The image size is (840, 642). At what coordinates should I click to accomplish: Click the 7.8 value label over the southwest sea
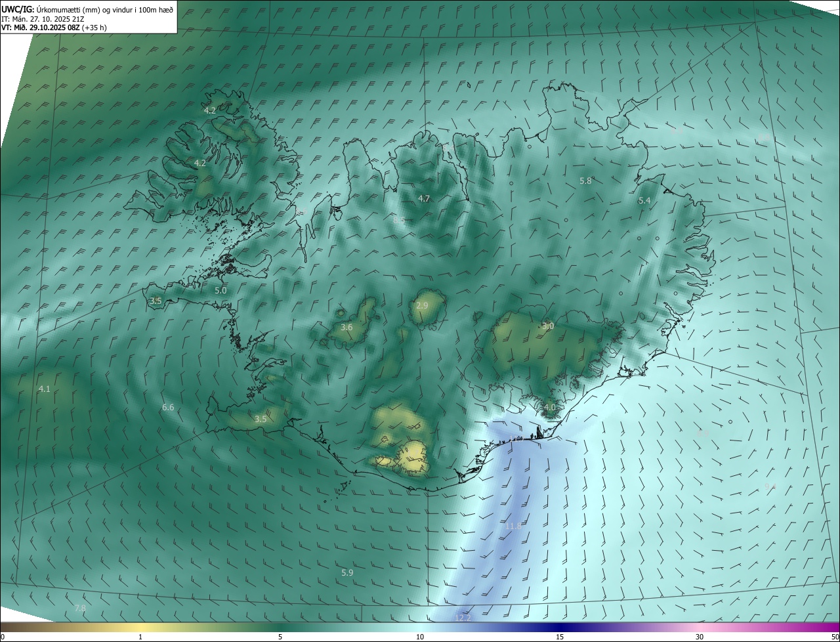tap(80, 609)
